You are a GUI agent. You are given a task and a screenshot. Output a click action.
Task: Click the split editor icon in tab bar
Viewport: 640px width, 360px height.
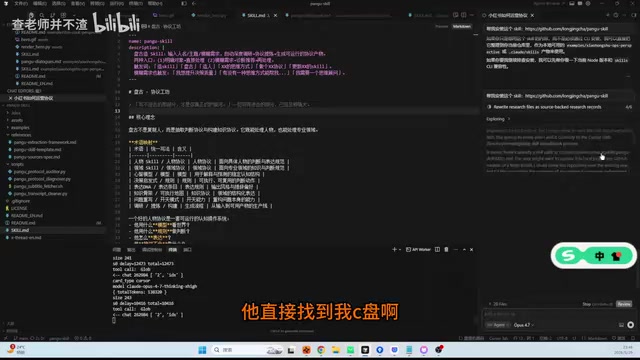pos(464,15)
